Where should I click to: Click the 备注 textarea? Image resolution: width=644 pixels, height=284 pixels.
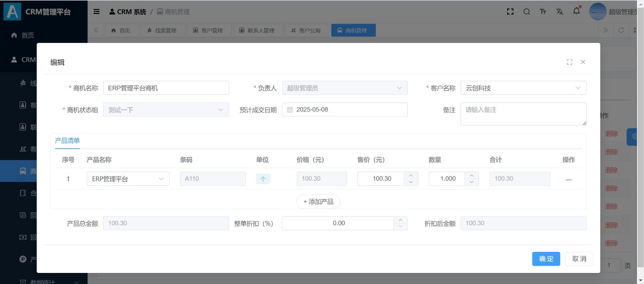click(x=523, y=114)
